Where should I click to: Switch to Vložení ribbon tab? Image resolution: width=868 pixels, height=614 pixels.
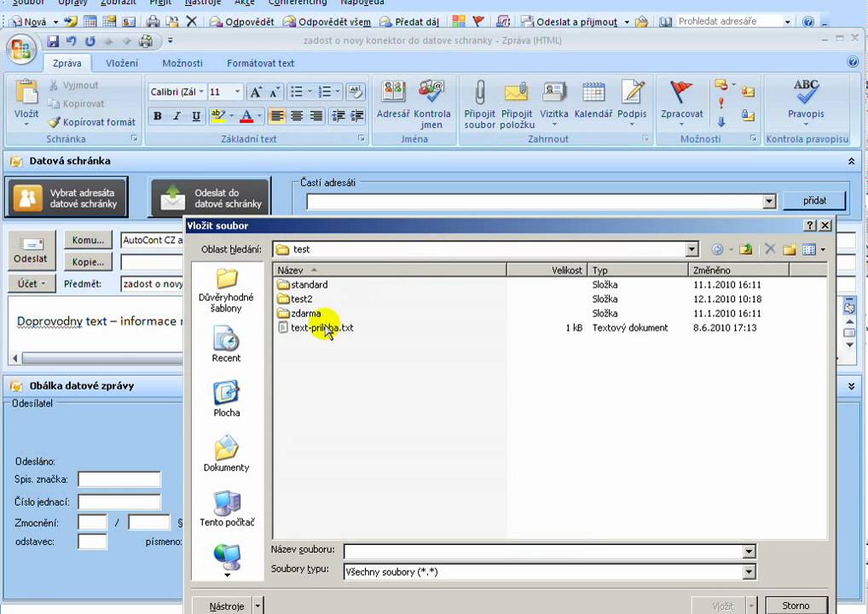pyautogui.click(x=122, y=63)
